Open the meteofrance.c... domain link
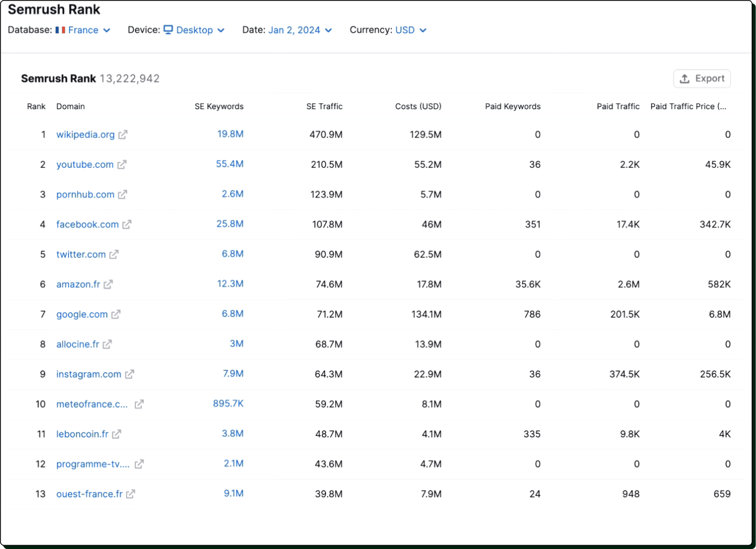Viewport: 756px width, 549px height. (92, 404)
